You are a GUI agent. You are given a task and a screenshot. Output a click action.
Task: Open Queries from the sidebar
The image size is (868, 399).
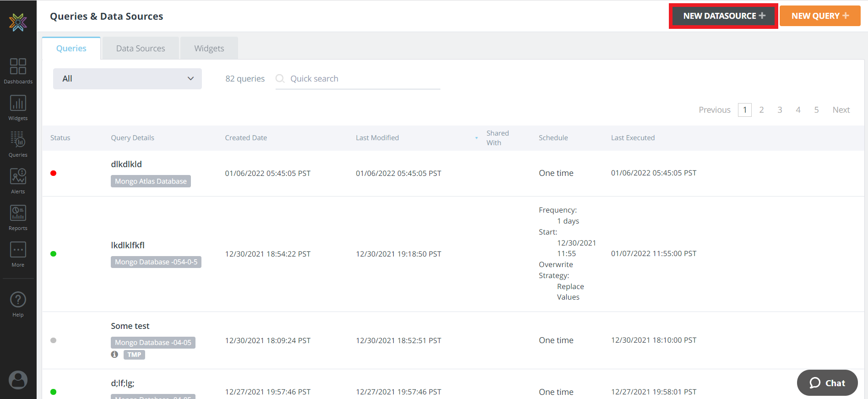tap(18, 144)
